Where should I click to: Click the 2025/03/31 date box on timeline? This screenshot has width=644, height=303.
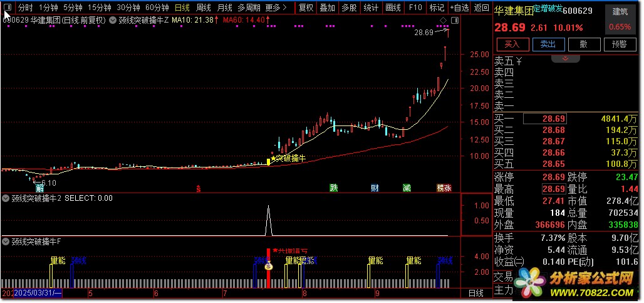38,293
